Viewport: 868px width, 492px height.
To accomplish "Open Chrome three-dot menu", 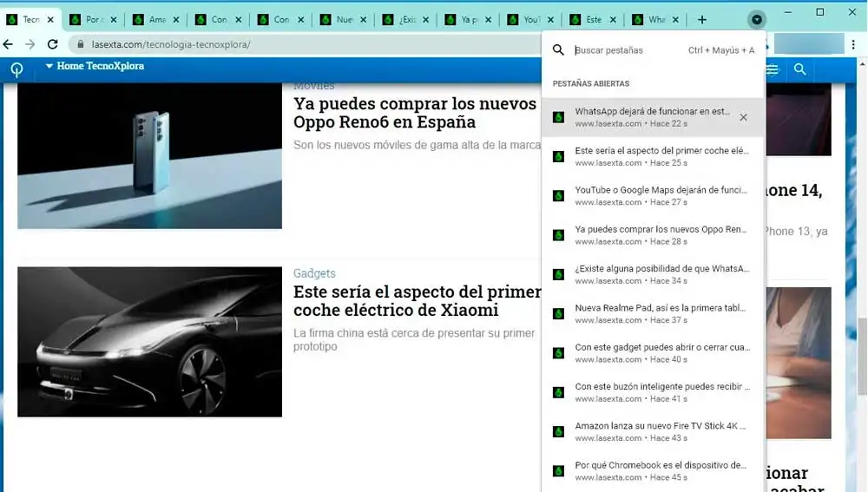I will click(x=853, y=44).
